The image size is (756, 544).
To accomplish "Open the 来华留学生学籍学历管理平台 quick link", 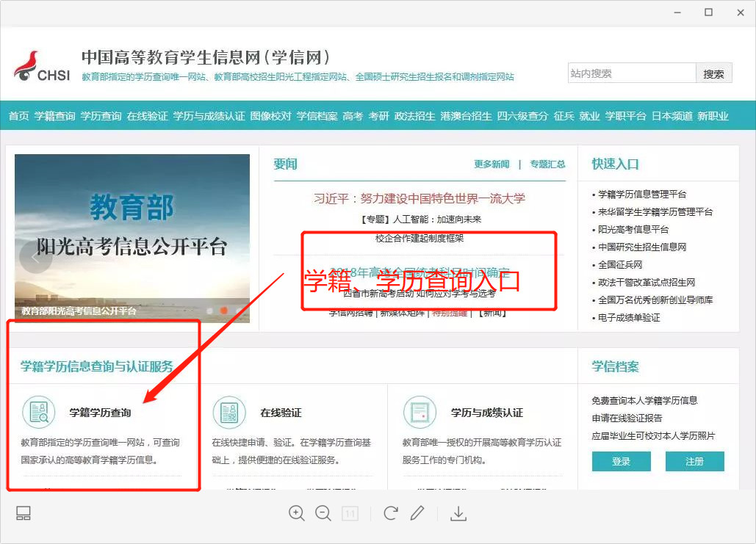I will 655,212.
